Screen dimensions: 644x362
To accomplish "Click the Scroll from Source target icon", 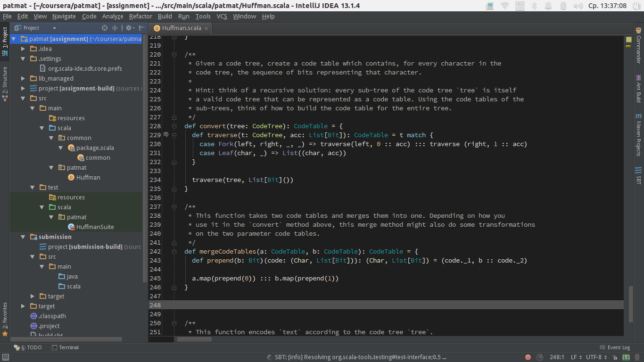I will (105, 28).
